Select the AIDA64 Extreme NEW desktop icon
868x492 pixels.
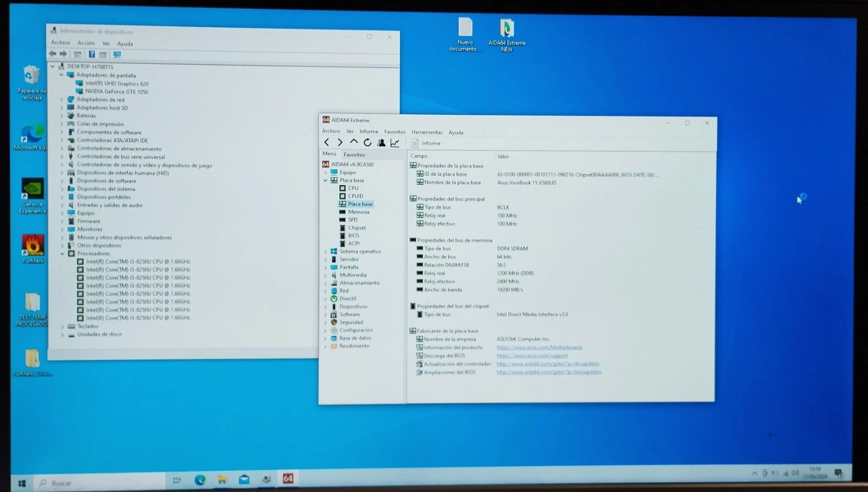coord(507,35)
